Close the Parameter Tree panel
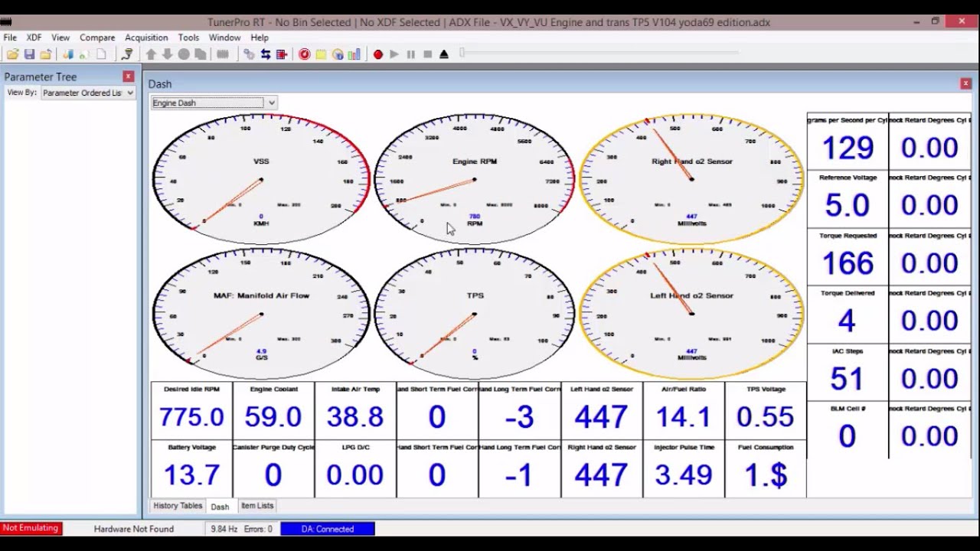This screenshot has width=980, height=551. click(x=129, y=77)
